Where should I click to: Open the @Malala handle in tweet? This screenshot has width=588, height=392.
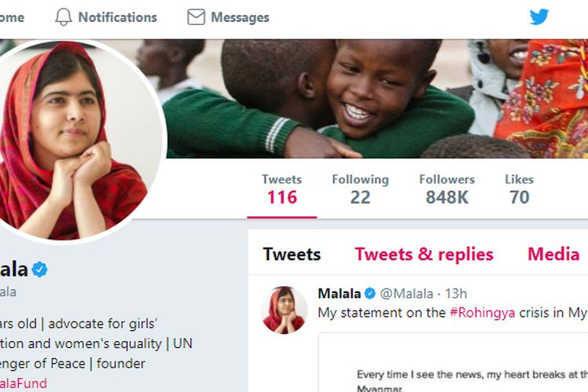coord(407,294)
